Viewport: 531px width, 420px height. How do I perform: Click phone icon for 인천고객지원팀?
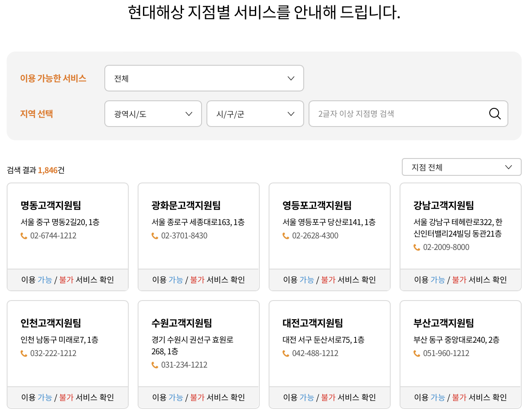pos(24,353)
